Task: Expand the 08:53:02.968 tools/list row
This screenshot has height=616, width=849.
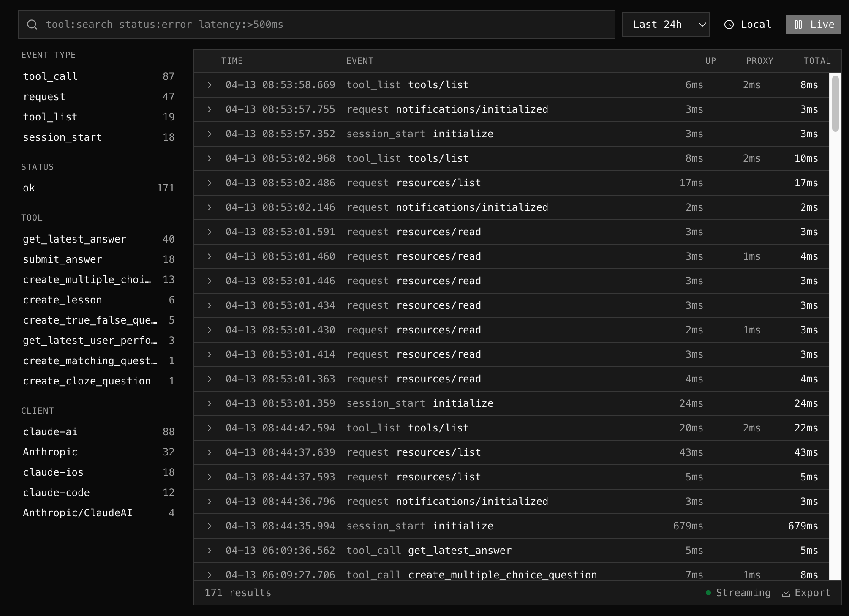Action: pos(210,158)
